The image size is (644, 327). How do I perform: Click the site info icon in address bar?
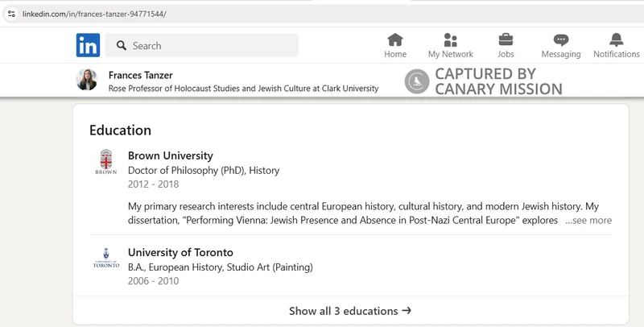pyautogui.click(x=11, y=14)
